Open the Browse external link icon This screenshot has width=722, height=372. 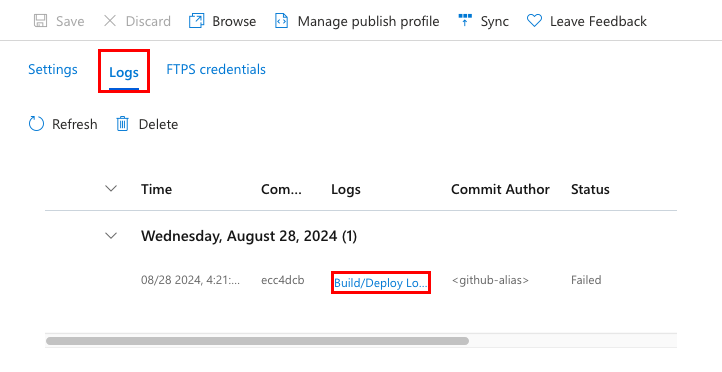click(x=197, y=21)
